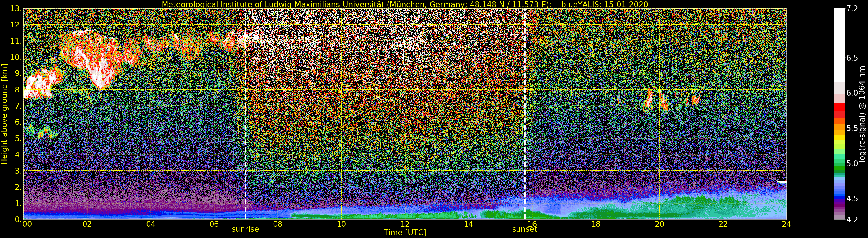Click the 22 tick label on time axis
Image resolution: width=868 pixels, height=238 pixels.
coord(723,224)
